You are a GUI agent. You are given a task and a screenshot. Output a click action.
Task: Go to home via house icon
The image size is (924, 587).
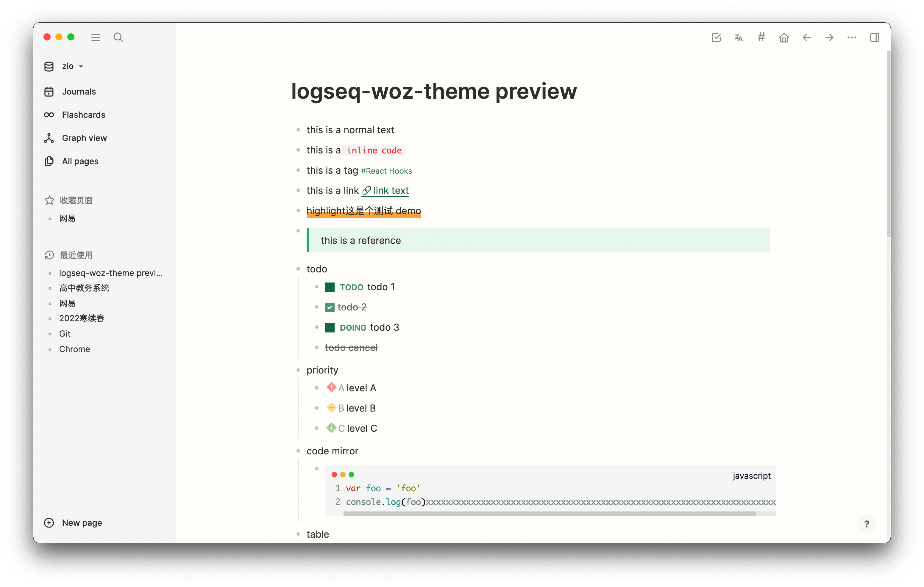click(784, 37)
